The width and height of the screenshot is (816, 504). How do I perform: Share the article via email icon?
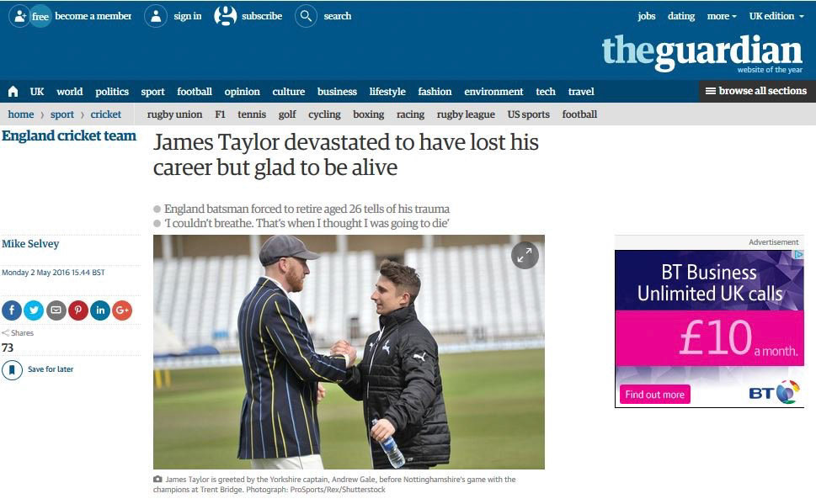point(56,310)
